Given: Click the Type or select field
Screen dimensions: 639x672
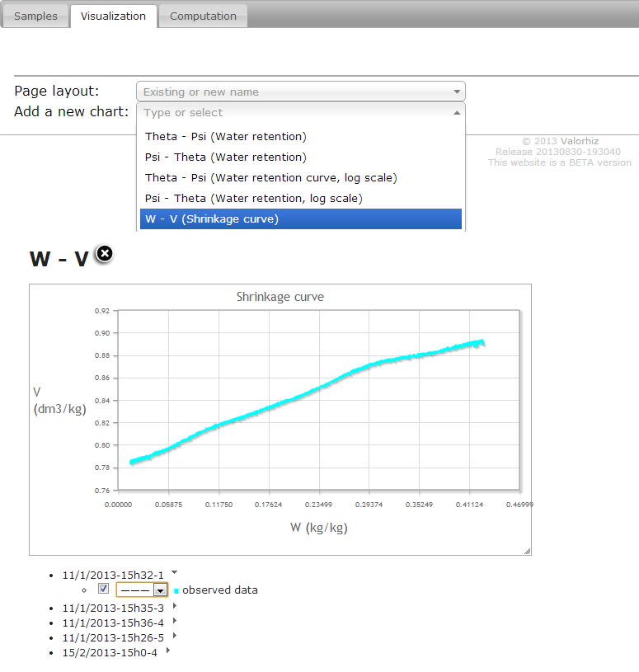Looking at the screenshot, I should [x=300, y=113].
